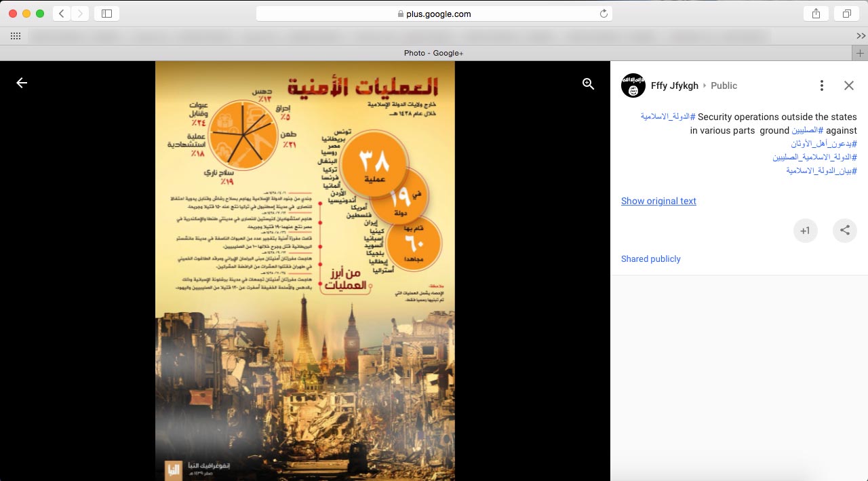The width and height of the screenshot is (868, 481).
Task: Show all tabs overview in Safari
Action: (847, 14)
